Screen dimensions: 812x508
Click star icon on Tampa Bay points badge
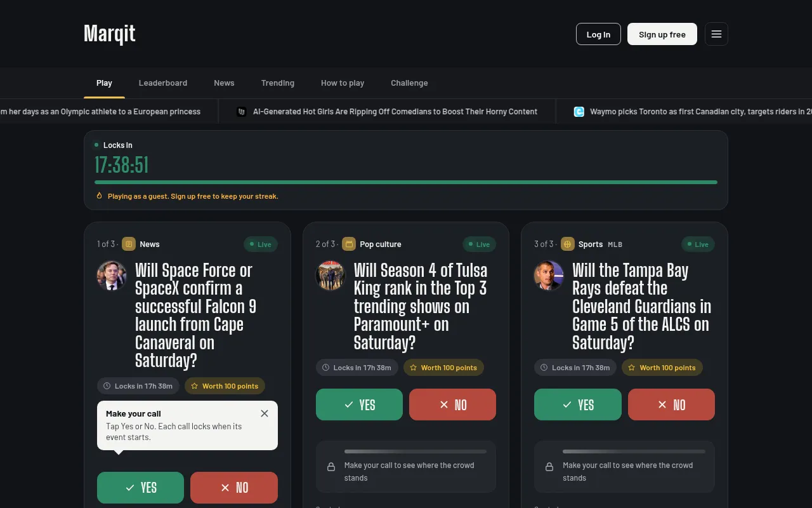point(632,368)
